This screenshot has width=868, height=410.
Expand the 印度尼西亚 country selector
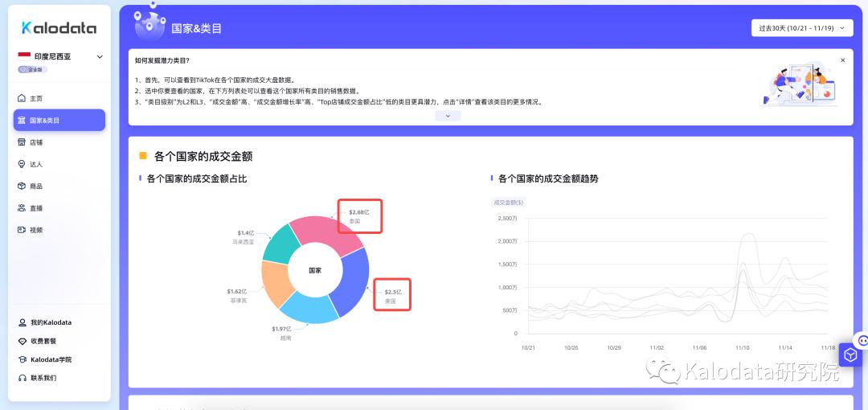[x=100, y=56]
